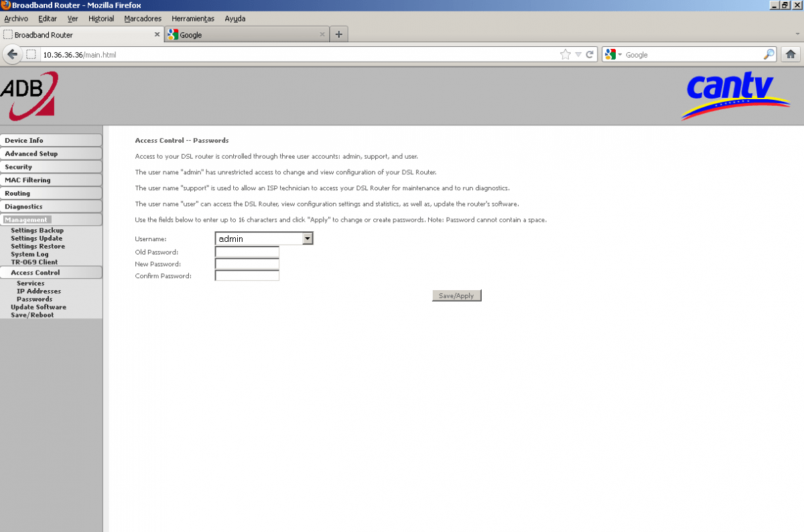Viewport: 804px width, 532px height.
Task: Open the Historial menu
Action: (101, 18)
